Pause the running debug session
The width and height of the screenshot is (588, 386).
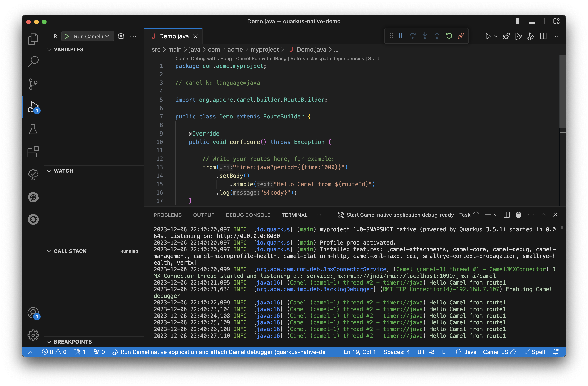(x=401, y=36)
